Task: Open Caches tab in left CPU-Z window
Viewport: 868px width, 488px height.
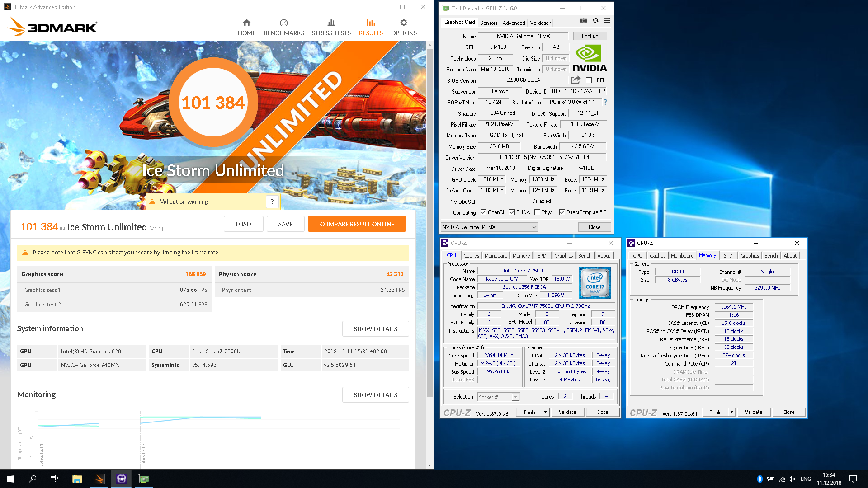Action: point(471,256)
